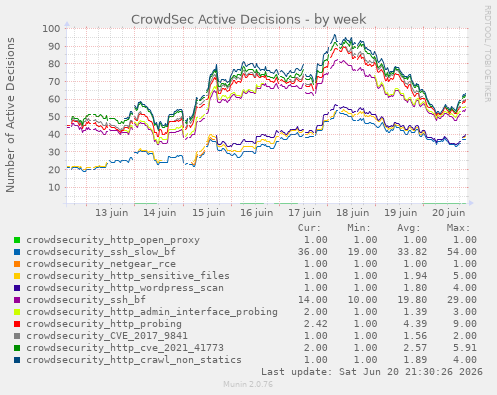Screen dimensions: 497x395
Task: Click ssh_slow_bf average value 33.82
Action: pos(412,252)
